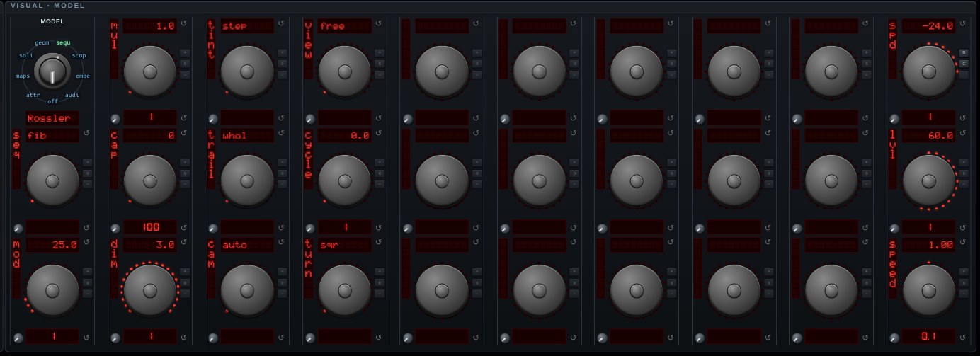Open the view free selector
This screenshot has width=980, height=356.
click(x=344, y=26)
